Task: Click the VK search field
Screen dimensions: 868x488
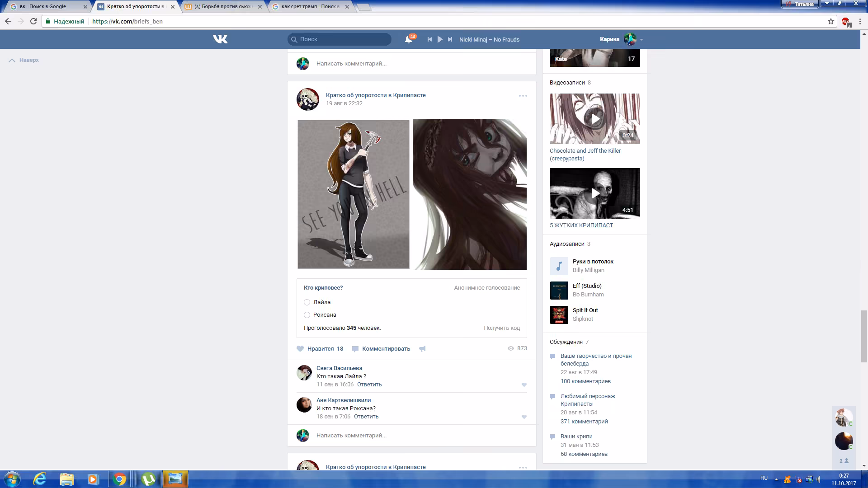Action: click(x=340, y=39)
